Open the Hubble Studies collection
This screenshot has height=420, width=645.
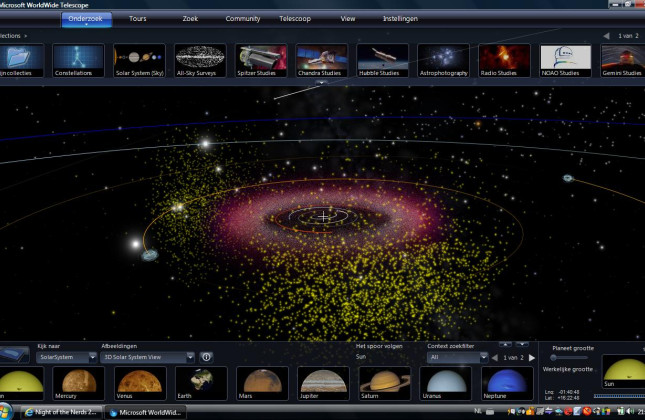tap(383, 60)
